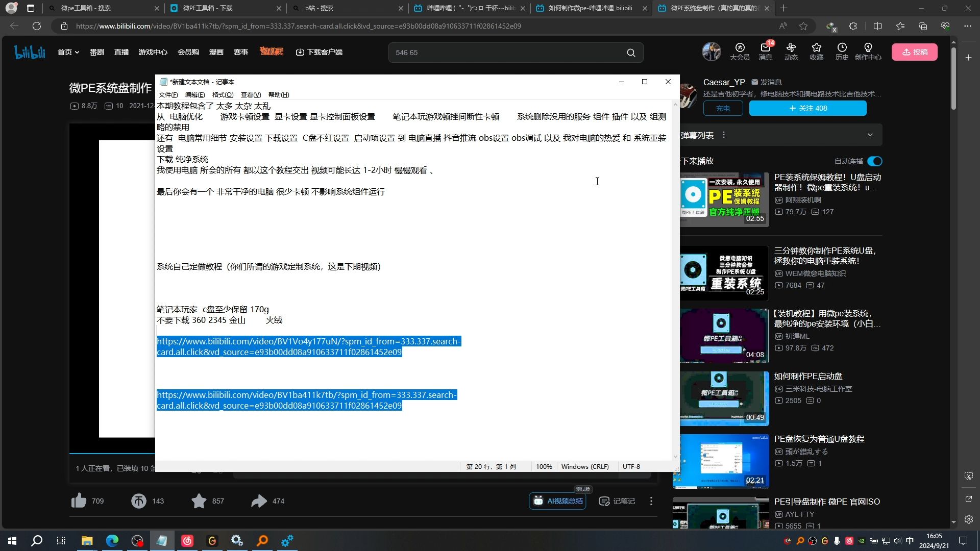Favorite the video with star icon

tap(199, 501)
